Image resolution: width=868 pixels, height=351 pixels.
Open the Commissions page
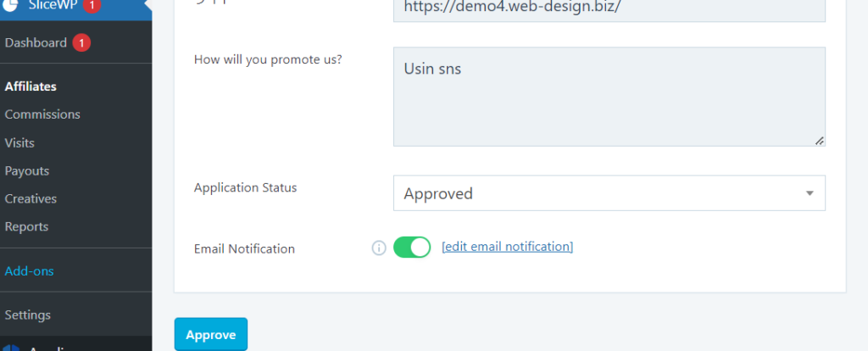click(x=42, y=114)
